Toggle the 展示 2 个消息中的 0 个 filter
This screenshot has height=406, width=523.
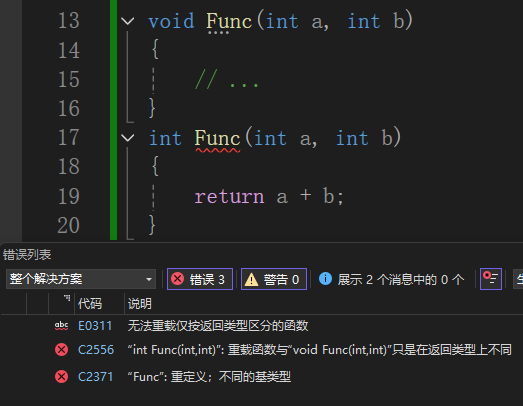(x=391, y=279)
